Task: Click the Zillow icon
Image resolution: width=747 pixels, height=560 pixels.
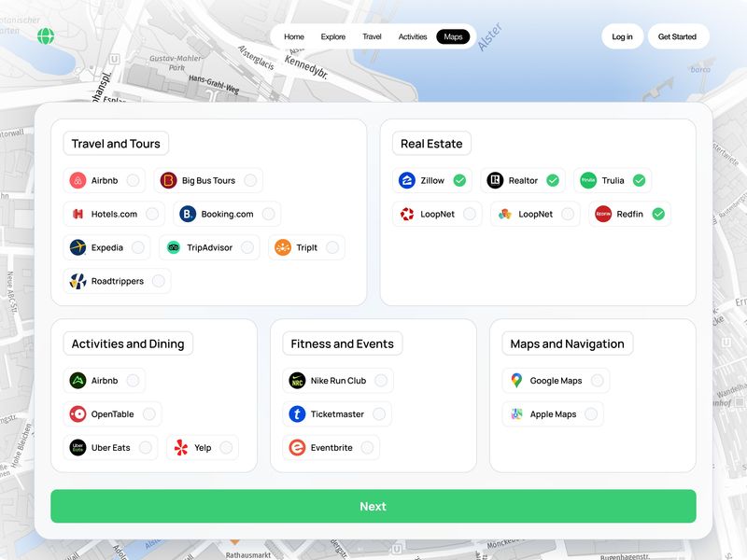Action: point(407,180)
